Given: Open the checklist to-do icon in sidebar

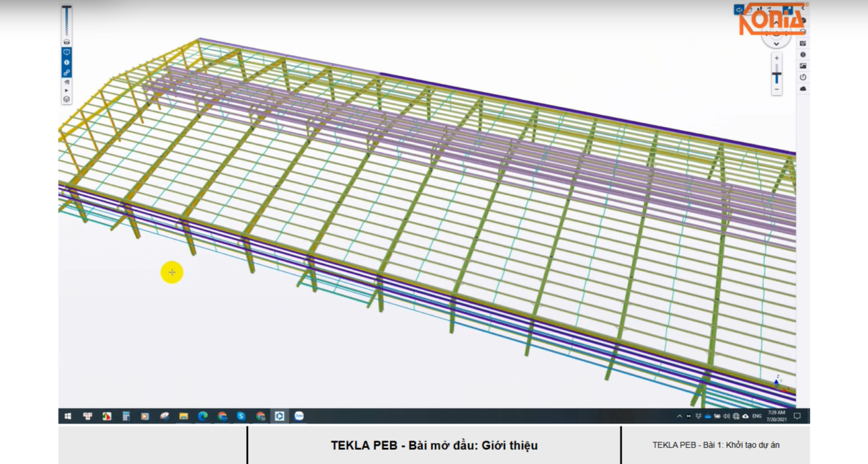Looking at the screenshot, I should [804, 43].
